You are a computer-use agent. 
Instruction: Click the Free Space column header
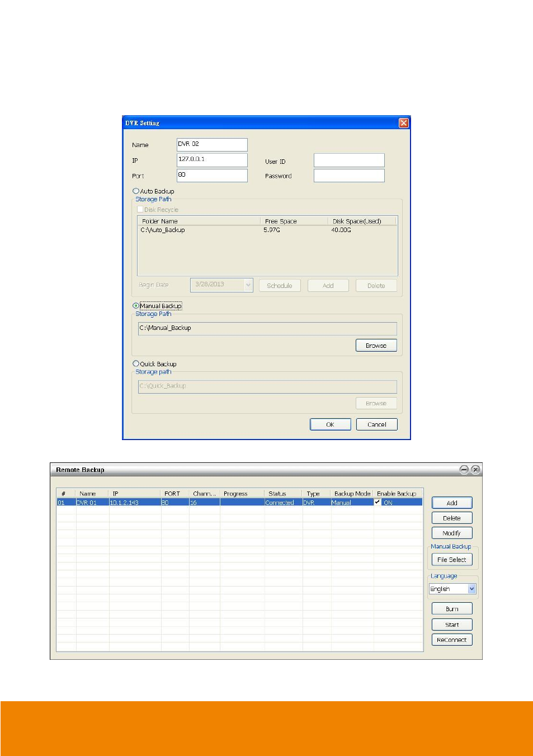coord(294,221)
